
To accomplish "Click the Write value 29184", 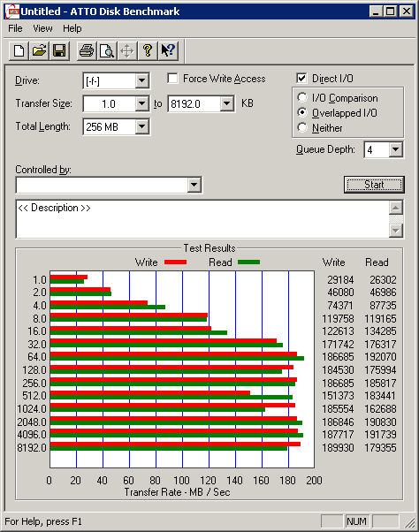I will click(x=340, y=279).
